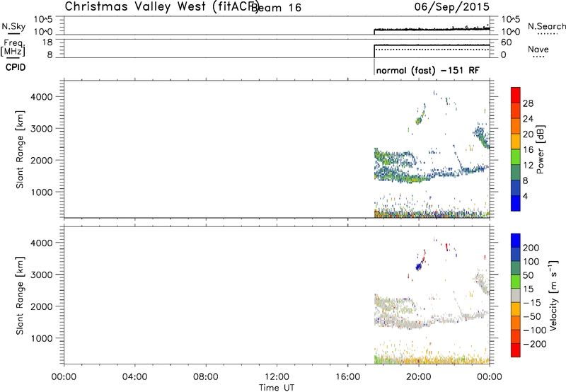Click the blue top swatch of the Velocity bar
The width and height of the screenshot is (566, 392).
[516, 241]
